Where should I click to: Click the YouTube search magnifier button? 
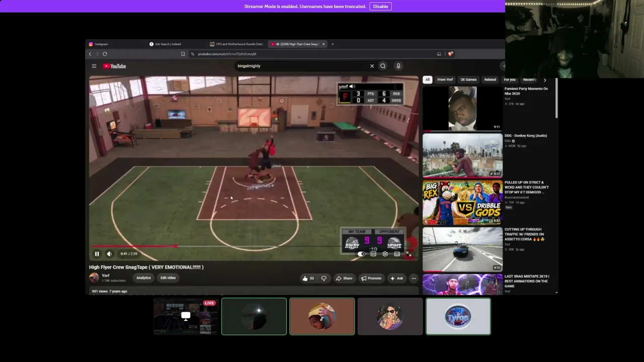383,66
